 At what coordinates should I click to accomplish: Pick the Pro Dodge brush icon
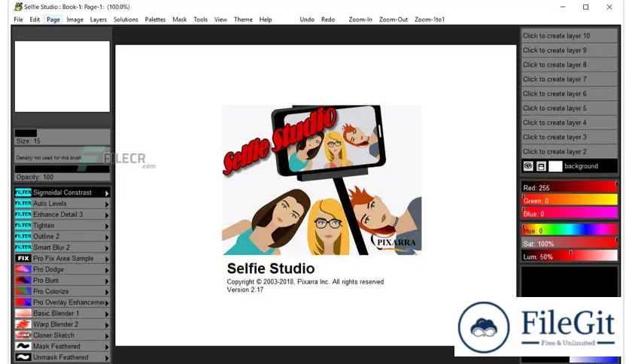pos(23,269)
